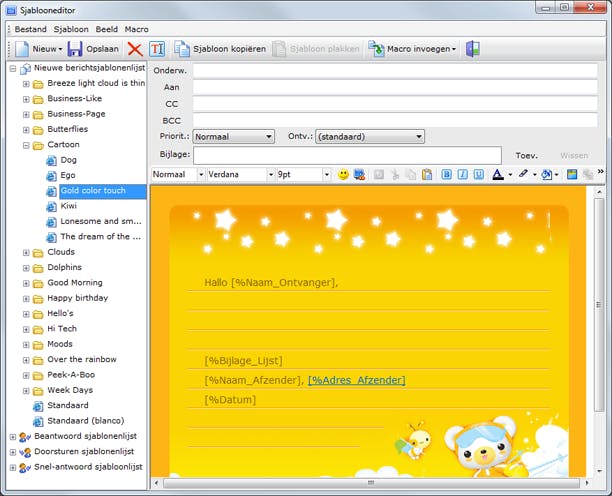Click the Toev. button next to Bijlage
This screenshot has width=612, height=496.
click(x=526, y=156)
